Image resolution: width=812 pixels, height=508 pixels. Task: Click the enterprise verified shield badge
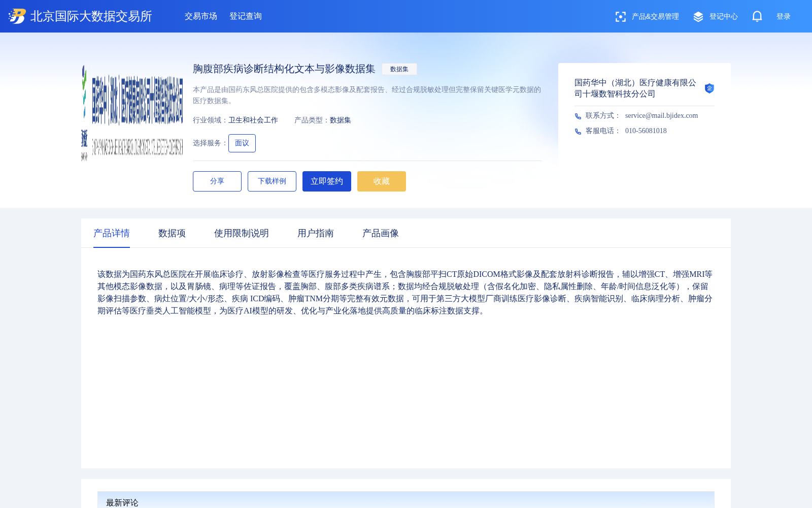709,88
